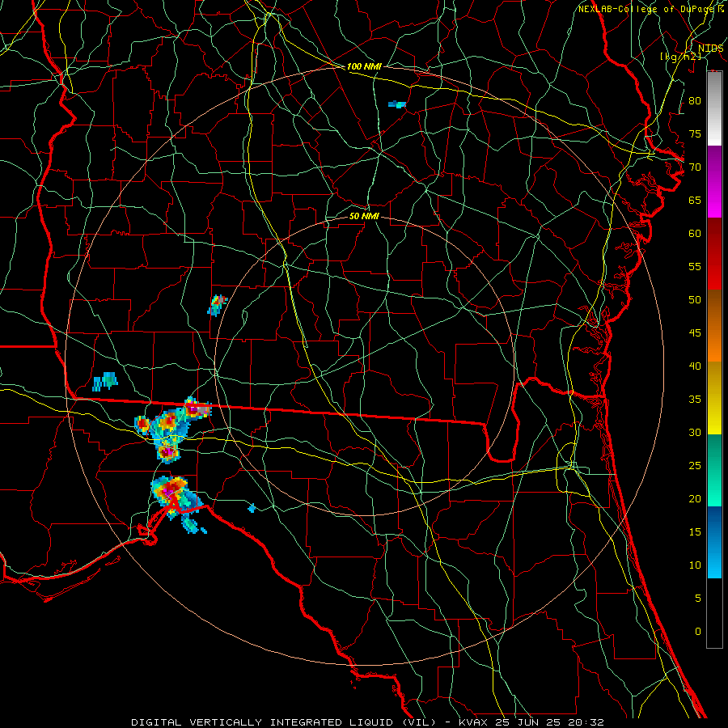Pick the brown-orange segment of the VIL scale
The image size is (728, 728).
(x=714, y=326)
